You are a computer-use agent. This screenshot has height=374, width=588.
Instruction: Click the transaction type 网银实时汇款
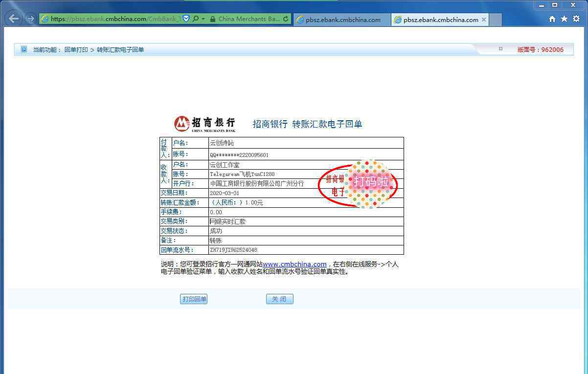[x=227, y=221]
